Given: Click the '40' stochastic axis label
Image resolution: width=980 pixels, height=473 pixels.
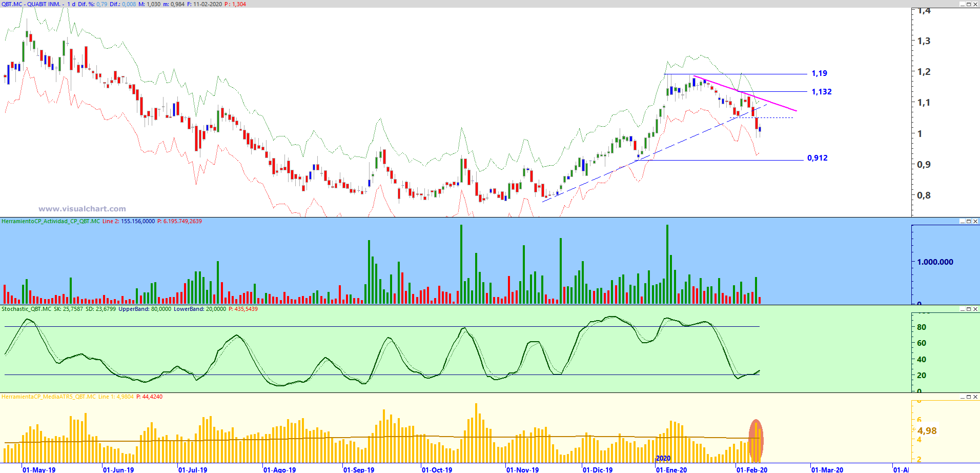Looking at the screenshot, I should [922, 360].
